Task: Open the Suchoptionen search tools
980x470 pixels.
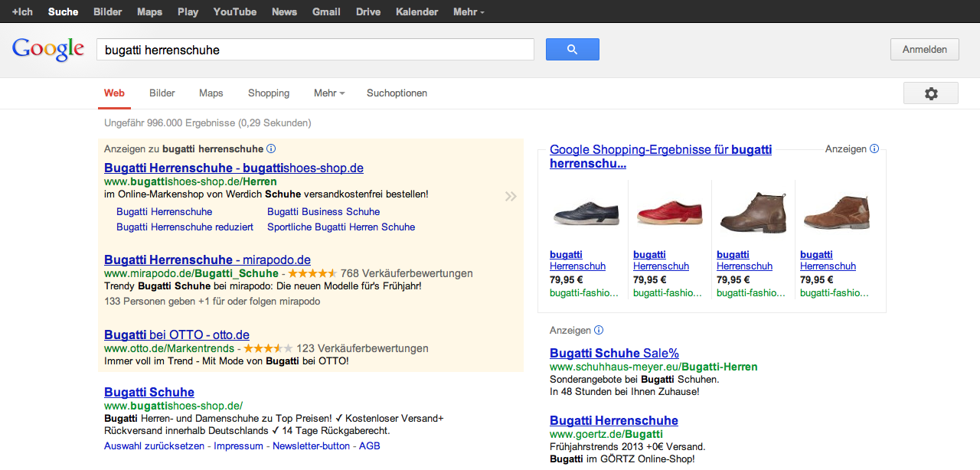Action: (x=397, y=93)
